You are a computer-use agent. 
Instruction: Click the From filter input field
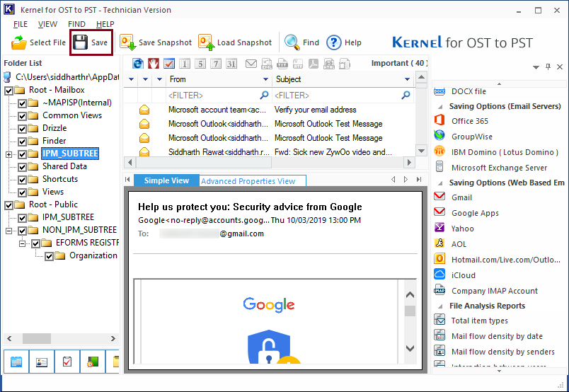[212, 95]
